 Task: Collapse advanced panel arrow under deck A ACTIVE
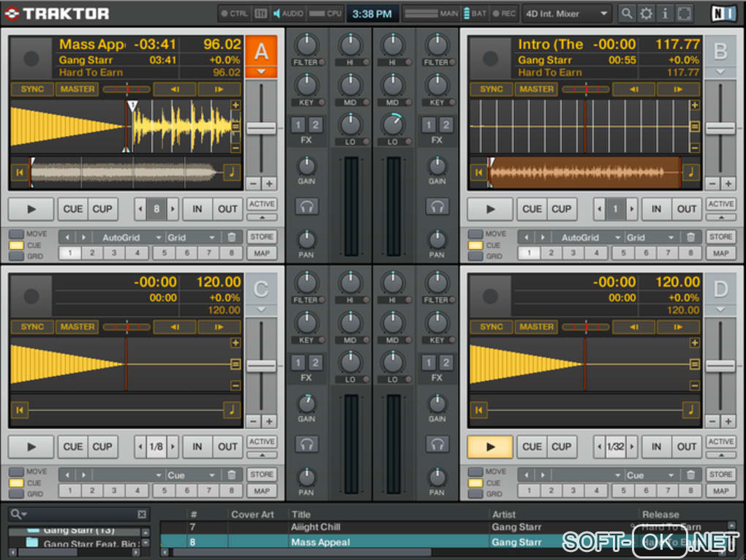click(262, 217)
